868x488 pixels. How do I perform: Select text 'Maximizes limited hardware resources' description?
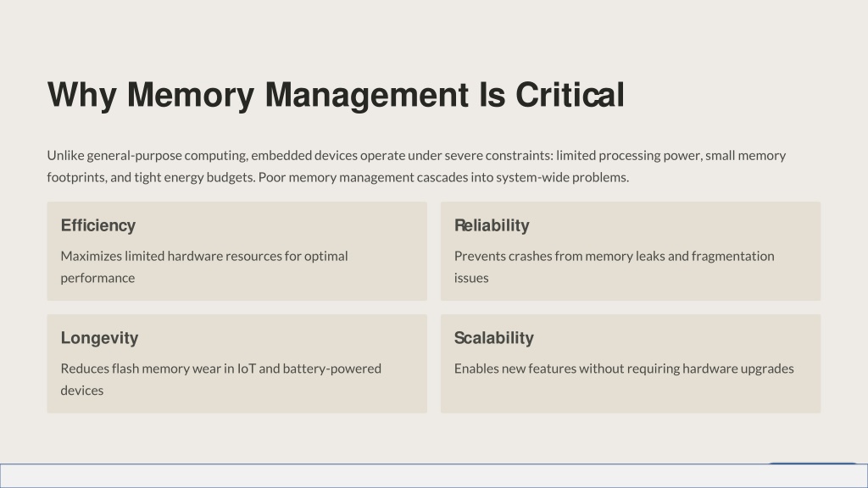(x=204, y=267)
